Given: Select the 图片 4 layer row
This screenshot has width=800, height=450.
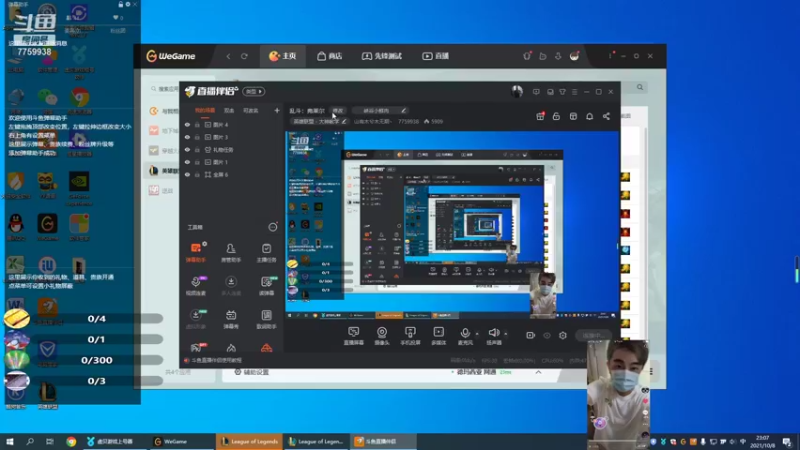Looking at the screenshot, I should coord(231,124).
